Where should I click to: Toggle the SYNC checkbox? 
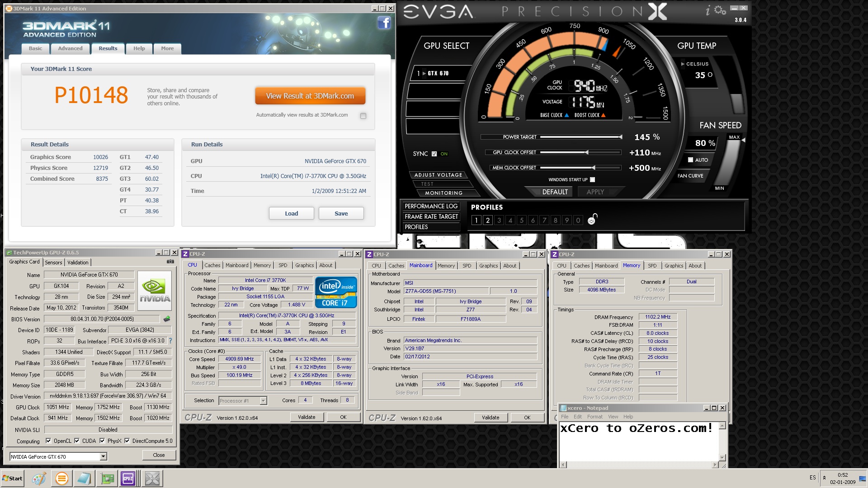434,154
